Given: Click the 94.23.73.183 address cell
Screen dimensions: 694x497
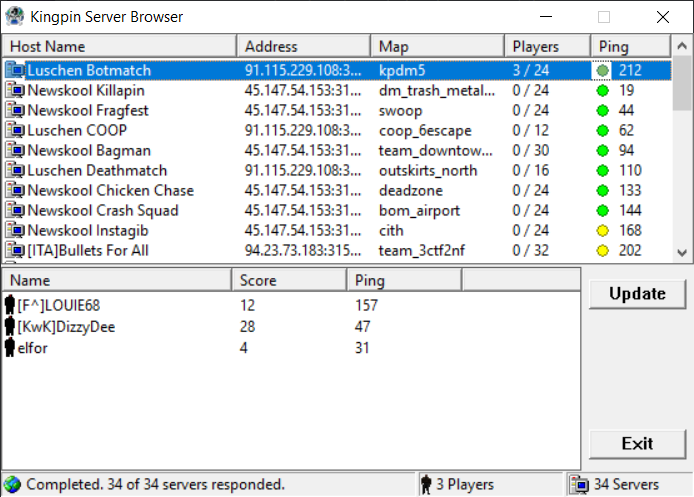Looking at the screenshot, I should tap(303, 250).
